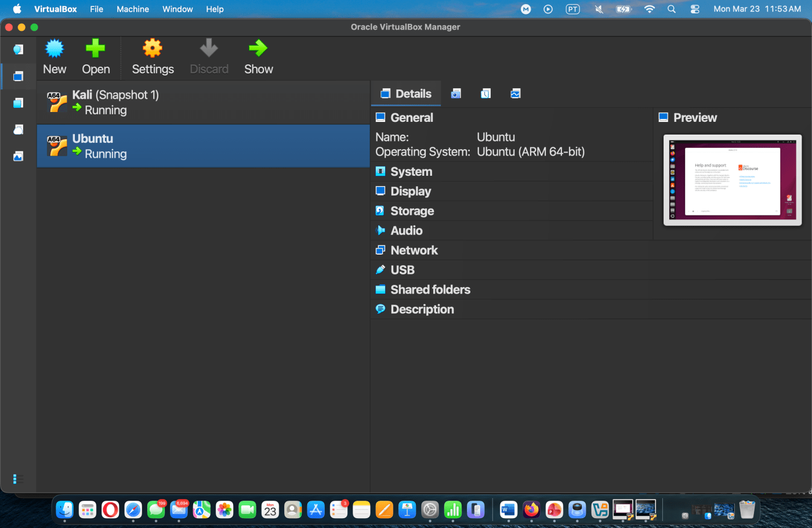Click the Wi-Fi status icon in menu bar
Viewport: 812px width, 528px height.
pos(650,9)
